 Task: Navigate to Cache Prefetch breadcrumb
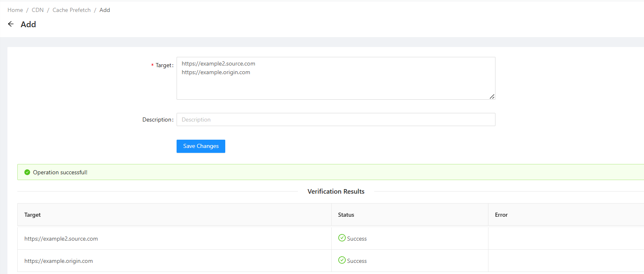[x=71, y=10]
